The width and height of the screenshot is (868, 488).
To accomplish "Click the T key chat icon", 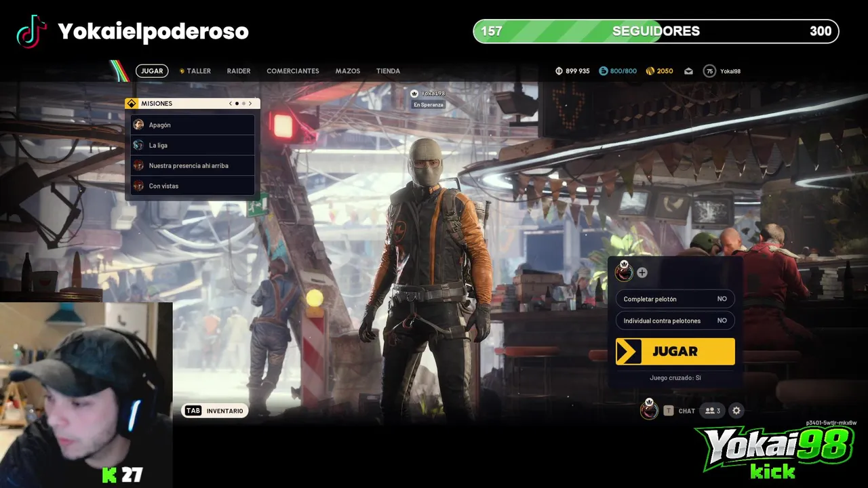I will 669,411.
